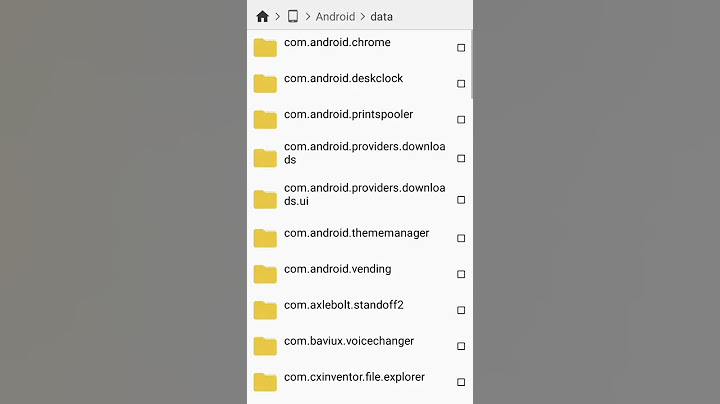The width and height of the screenshot is (720, 404).
Task: Open the com.cxinventor.file.explorer folder name
Action: [354, 377]
